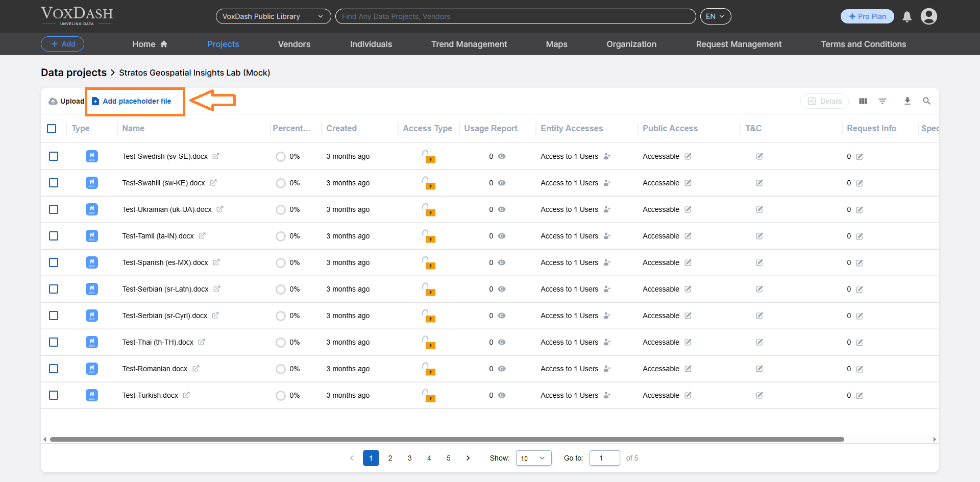The width and height of the screenshot is (980, 482).
Task: Open the filter icon in table toolbar
Action: click(883, 101)
